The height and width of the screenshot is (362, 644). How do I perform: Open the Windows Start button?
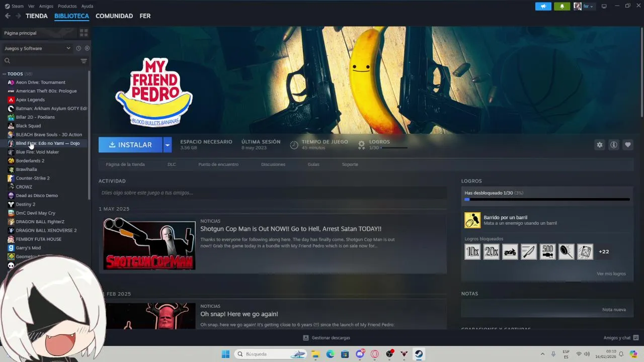(225, 354)
